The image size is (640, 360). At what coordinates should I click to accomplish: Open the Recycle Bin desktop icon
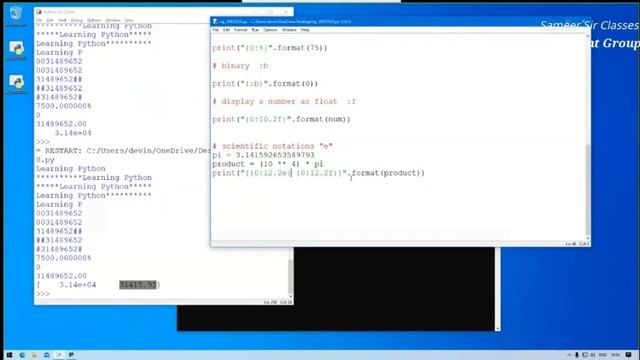16,16
